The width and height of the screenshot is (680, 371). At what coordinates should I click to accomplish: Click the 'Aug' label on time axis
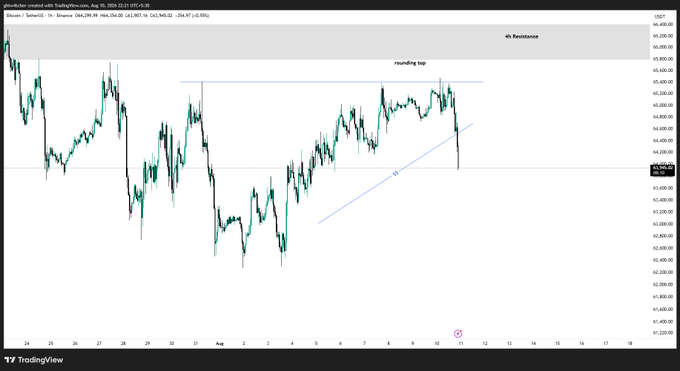pyautogui.click(x=219, y=343)
